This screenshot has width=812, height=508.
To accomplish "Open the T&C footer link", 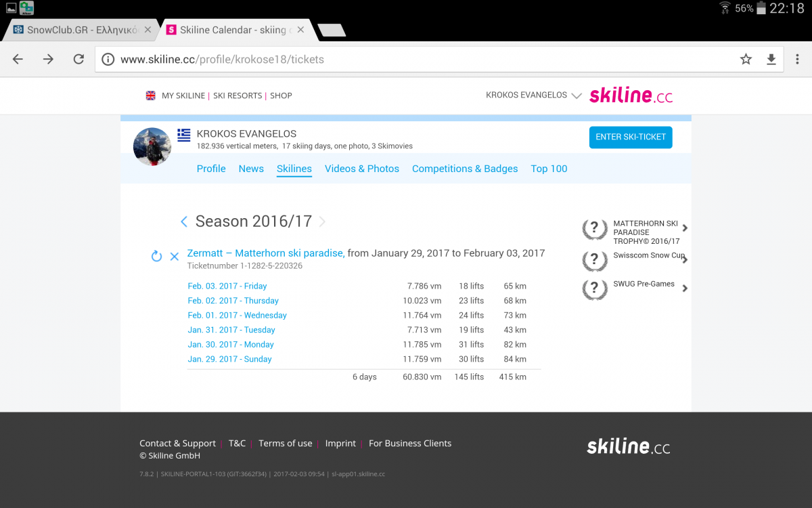I will pos(237,444).
